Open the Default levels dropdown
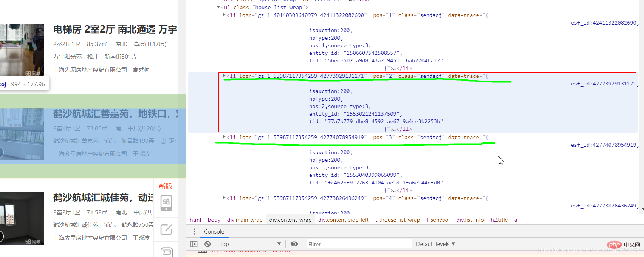The height and width of the screenshot is (257, 644). [x=435, y=244]
